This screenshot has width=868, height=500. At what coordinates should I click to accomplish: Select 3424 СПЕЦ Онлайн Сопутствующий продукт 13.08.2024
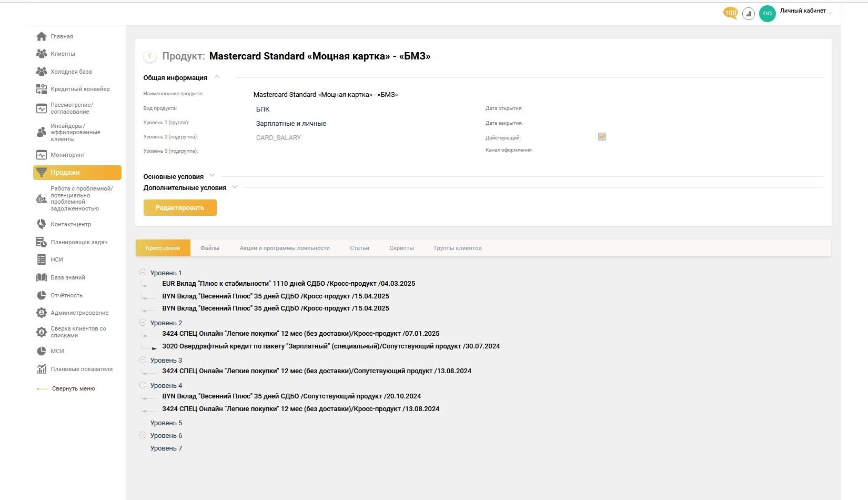pos(317,371)
